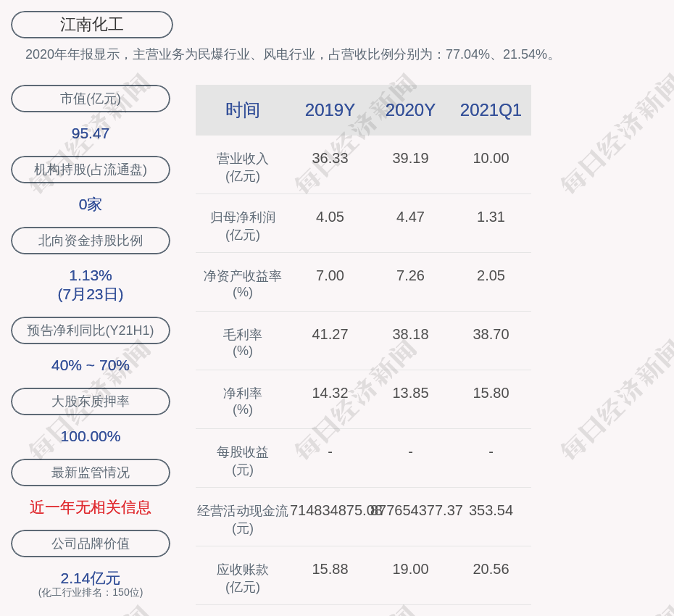
Task: Click cash flow value 353.54
Action: pyautogui.click(x=491, y=510)
